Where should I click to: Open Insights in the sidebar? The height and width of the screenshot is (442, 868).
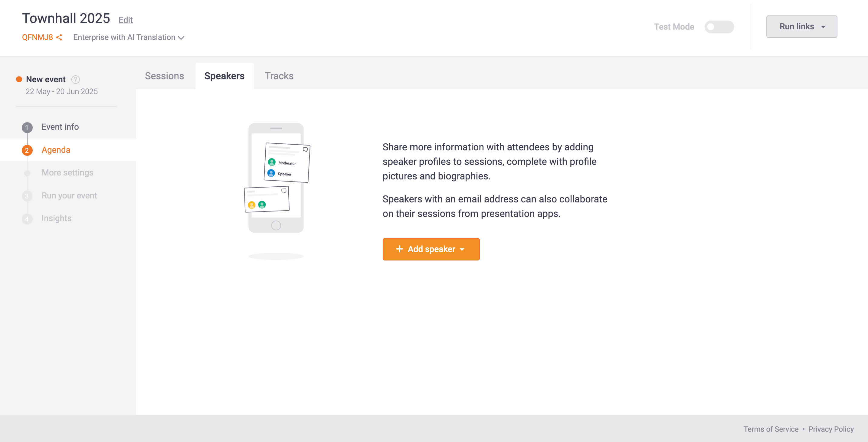57,218
